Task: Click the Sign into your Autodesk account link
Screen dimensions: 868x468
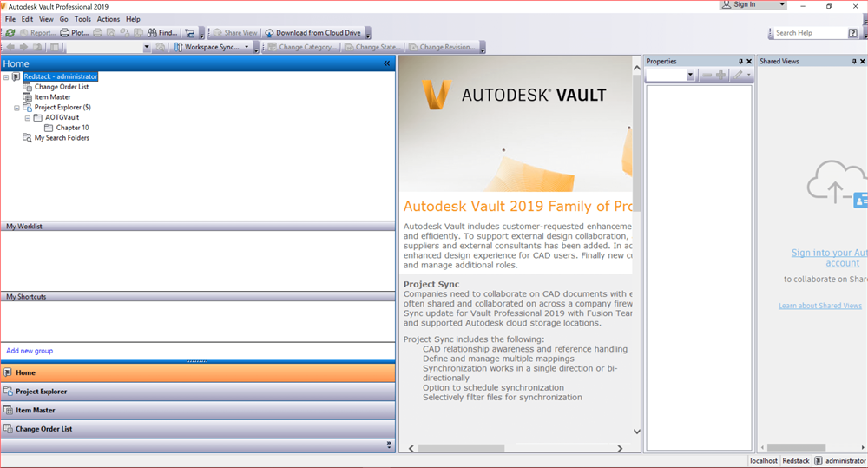Action: (x=829, y=258)
